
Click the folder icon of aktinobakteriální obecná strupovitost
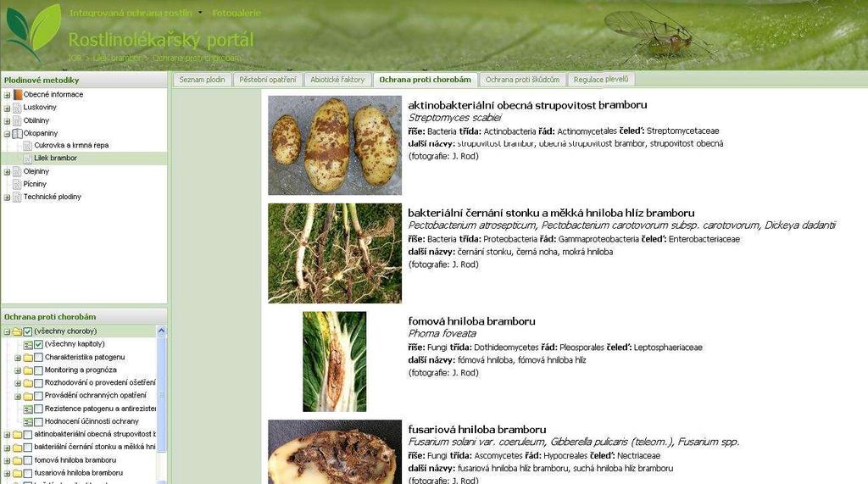pos(17,435)
